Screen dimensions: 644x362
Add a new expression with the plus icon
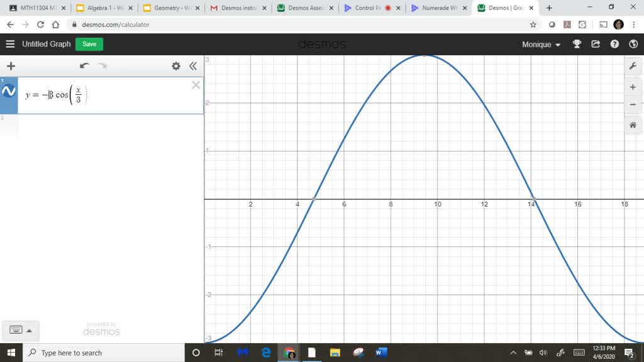10,65
